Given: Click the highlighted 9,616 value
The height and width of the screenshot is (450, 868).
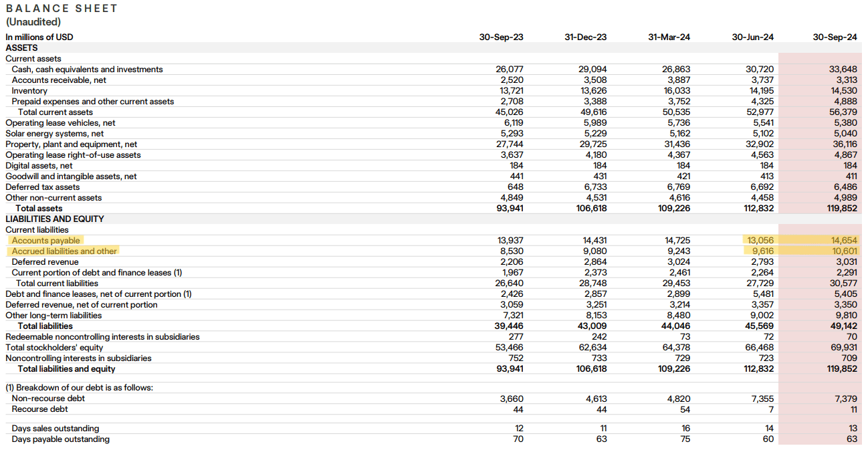Looking at the screenshot, I should coord(762,251).
